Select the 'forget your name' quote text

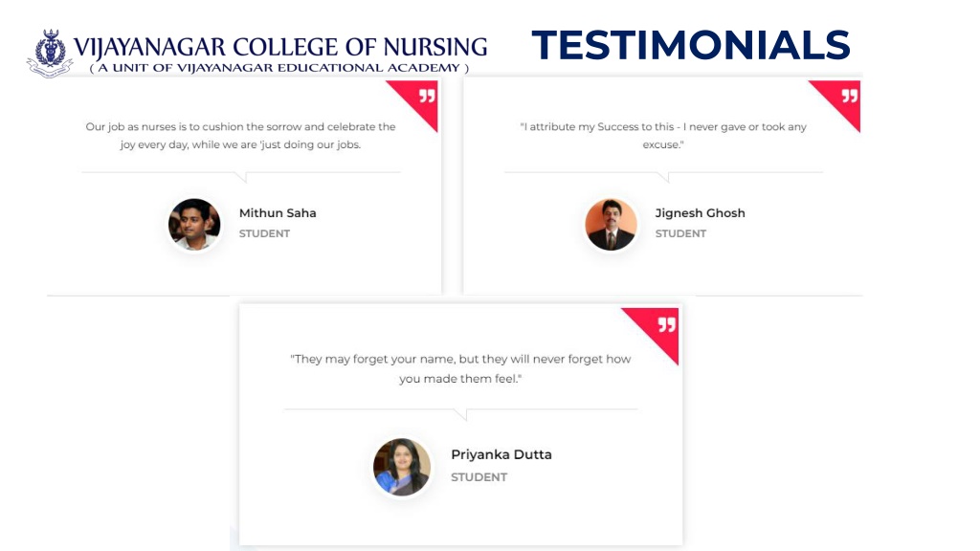coord(460,368)
